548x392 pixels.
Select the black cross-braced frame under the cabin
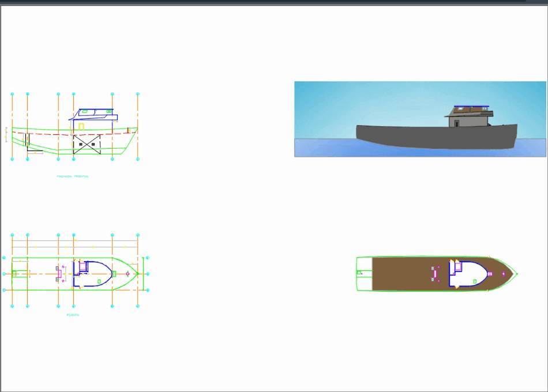(87, 145)
